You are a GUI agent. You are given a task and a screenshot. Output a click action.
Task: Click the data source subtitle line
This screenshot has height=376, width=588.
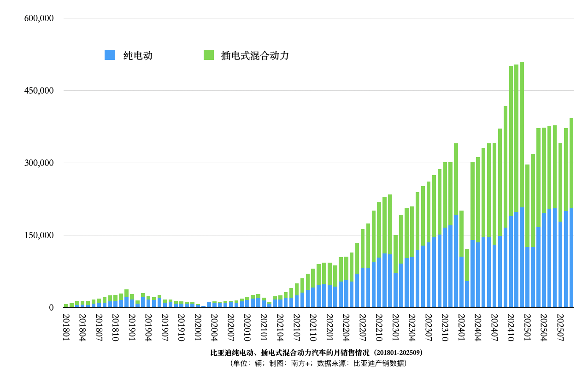[x=317, y=364]
